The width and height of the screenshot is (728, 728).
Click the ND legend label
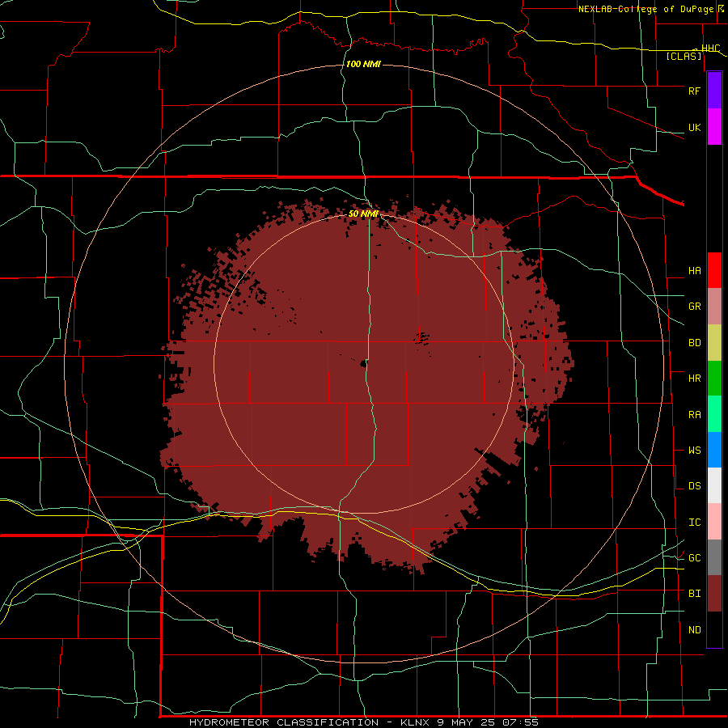[694, 630]
